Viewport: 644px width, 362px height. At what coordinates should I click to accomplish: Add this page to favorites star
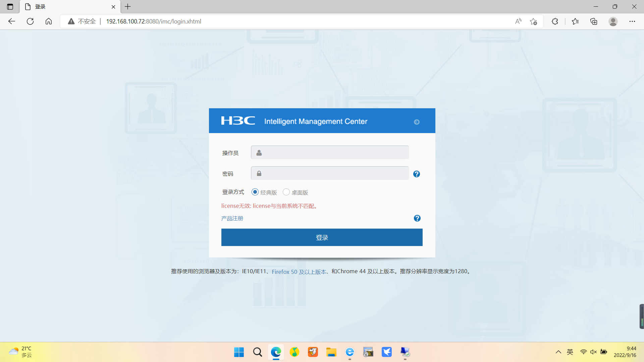click(533, 21)
